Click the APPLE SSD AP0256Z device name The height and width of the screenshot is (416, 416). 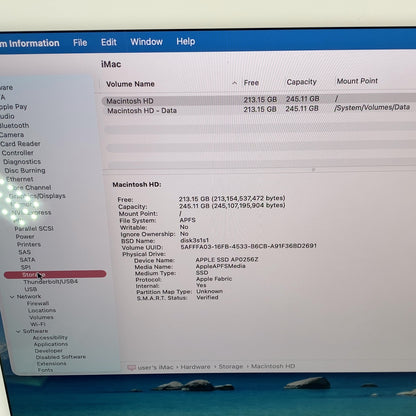coord(227,259)
